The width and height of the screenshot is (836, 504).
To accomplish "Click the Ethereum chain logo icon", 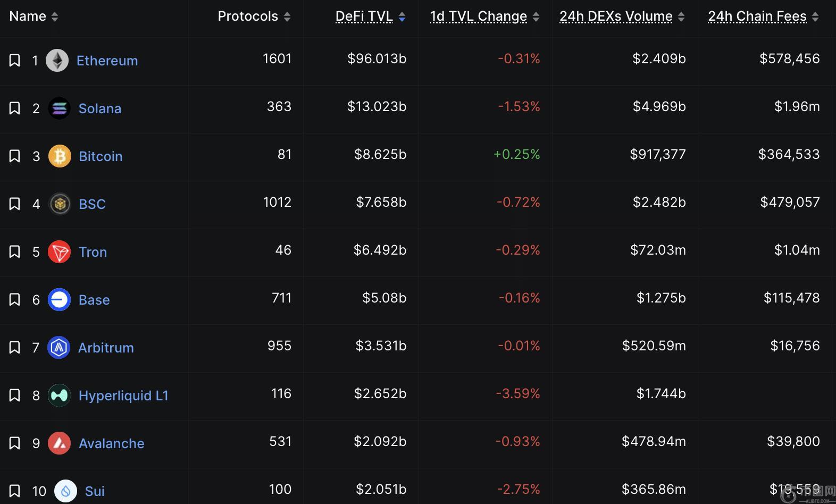I will (x=57, y=61).
